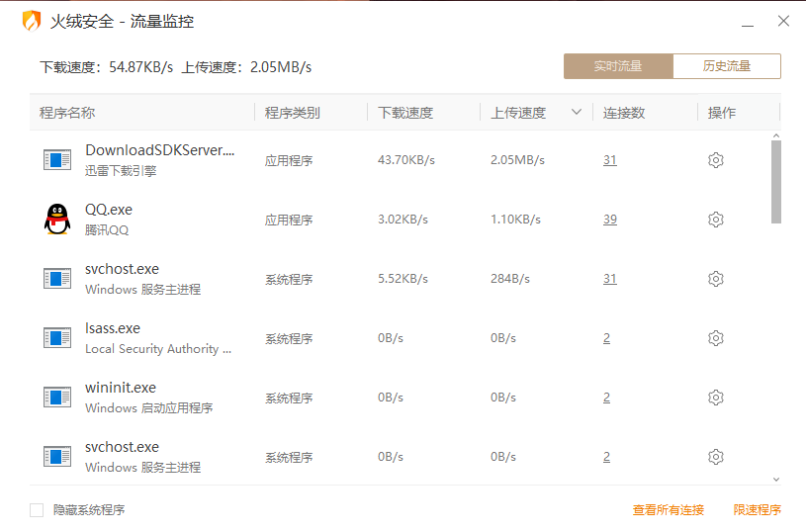Image resolution: width=806 pixels, height=532 pixels.
Task: Click the scrollbar up arrow
Action: click(776, 135)
